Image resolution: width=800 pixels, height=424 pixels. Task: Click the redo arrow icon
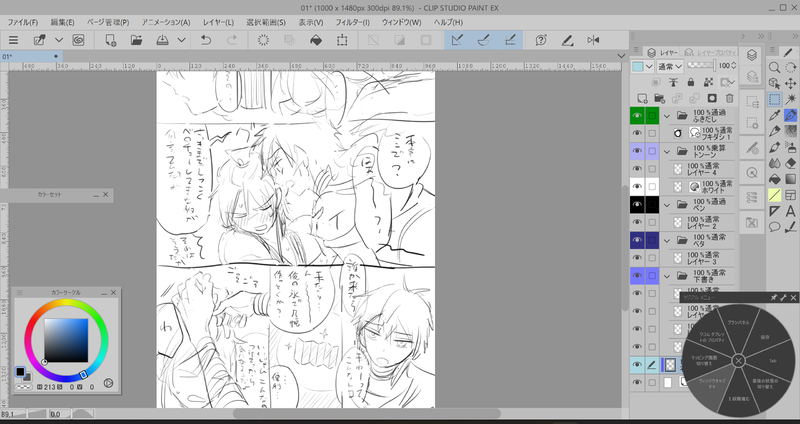pos(232,40)
